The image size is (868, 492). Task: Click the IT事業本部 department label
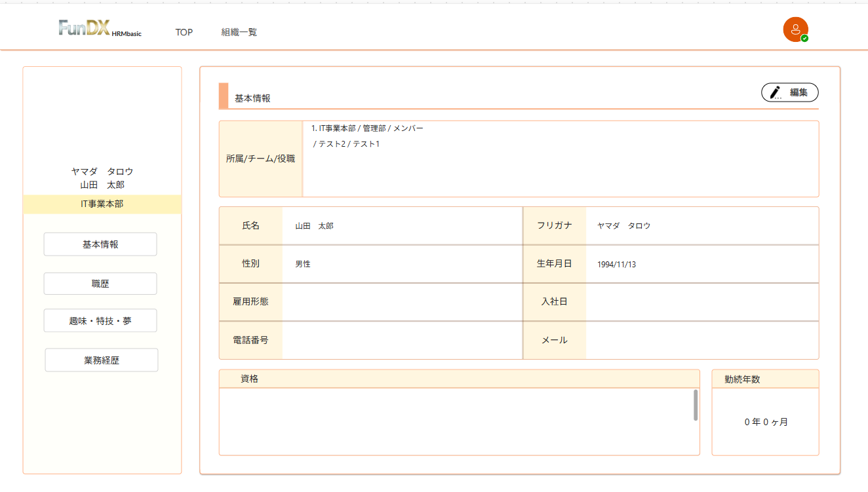pos(102,204)
